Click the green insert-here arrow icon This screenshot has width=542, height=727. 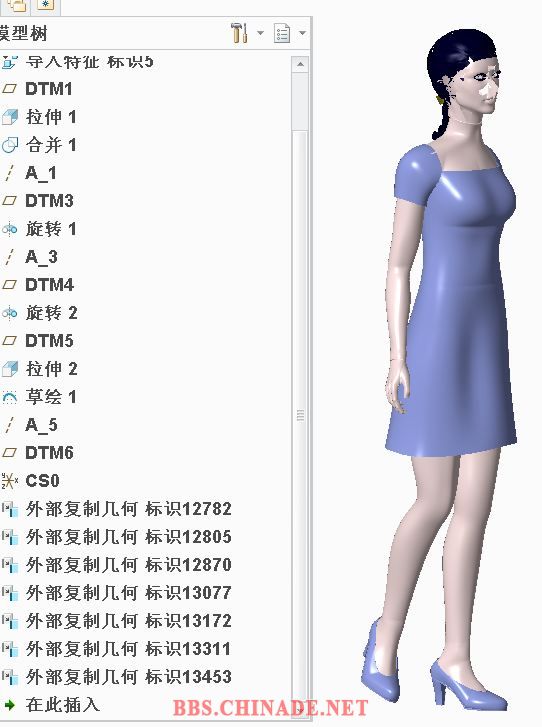pyautogui.click(x=9, y=705)
